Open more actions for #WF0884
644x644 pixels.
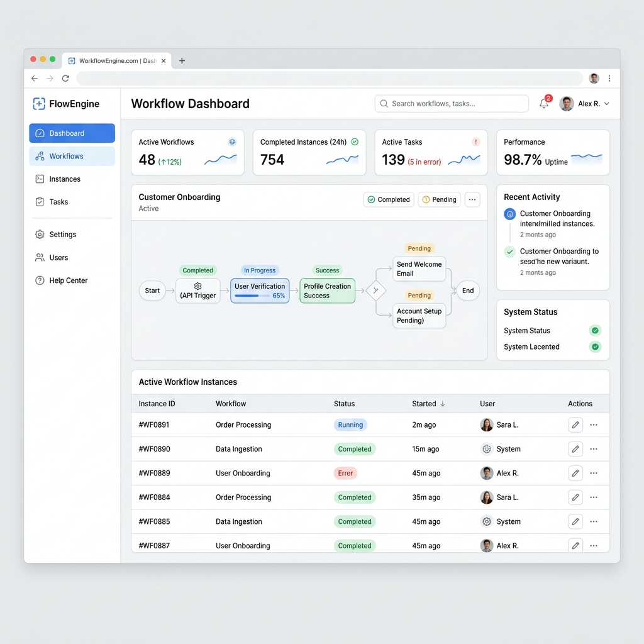(594, 497)
